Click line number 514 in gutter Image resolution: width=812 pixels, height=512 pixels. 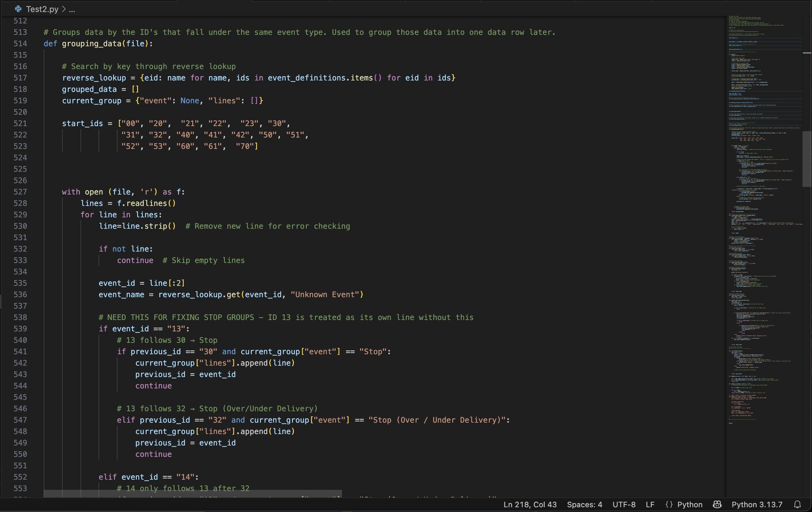(20, 44)
